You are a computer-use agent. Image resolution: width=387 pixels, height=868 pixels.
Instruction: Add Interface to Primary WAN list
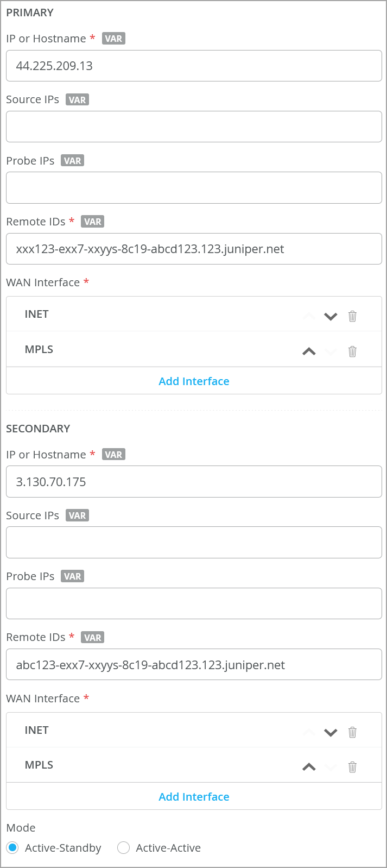194,381
